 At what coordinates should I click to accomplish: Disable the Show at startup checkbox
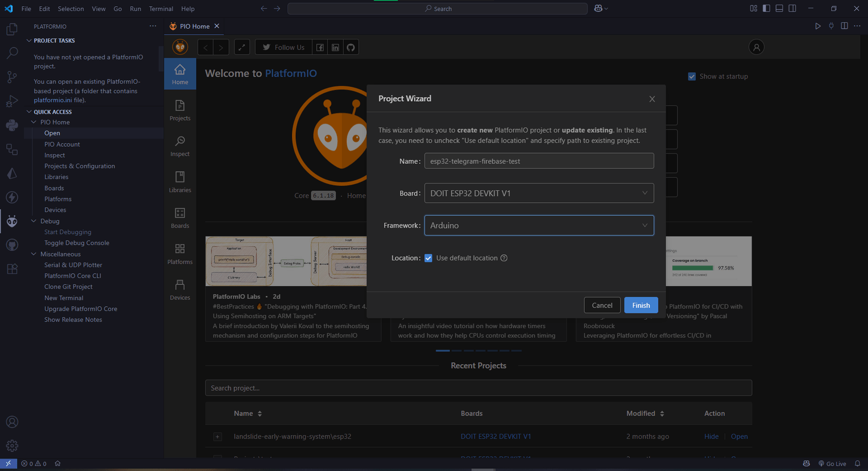coord(692,76)
